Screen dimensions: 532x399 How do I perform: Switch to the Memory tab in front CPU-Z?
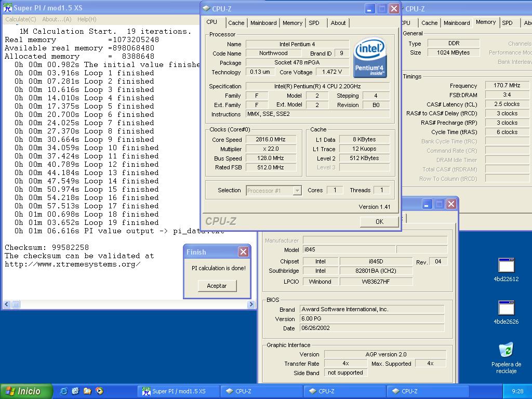tap(292, 23)
